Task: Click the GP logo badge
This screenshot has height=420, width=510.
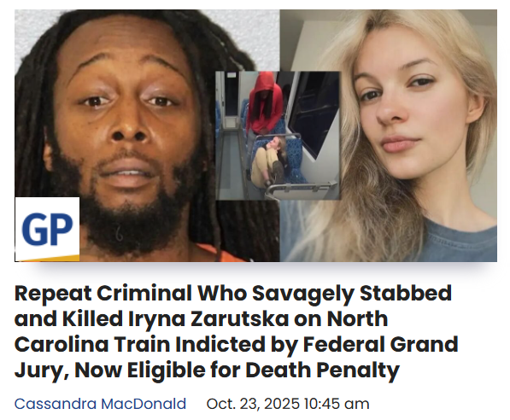Action: 47,229
